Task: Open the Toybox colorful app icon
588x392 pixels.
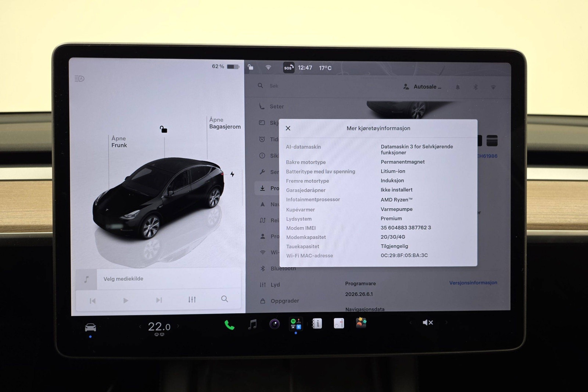Action: coord(361,322)
